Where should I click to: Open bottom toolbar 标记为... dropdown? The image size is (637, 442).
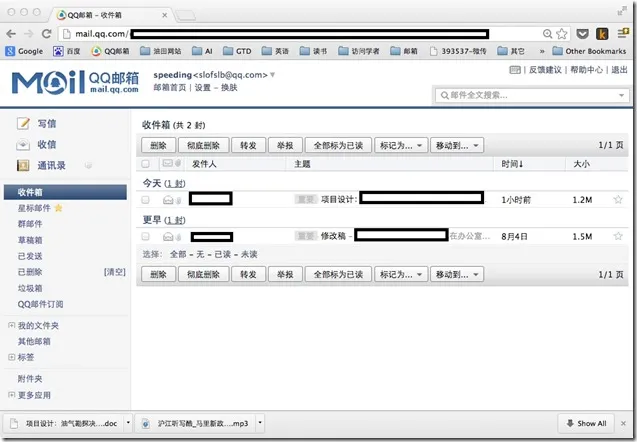click(401, 274)
